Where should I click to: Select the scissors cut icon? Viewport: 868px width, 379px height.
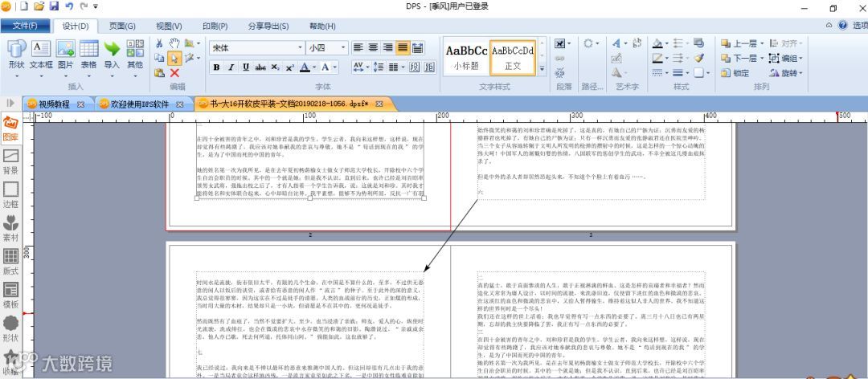click(159, 43)
